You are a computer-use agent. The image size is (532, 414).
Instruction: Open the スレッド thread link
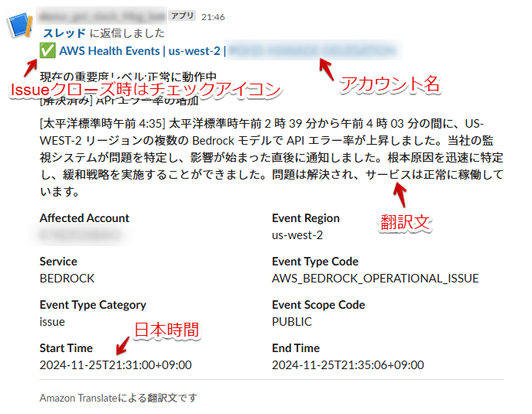pyautogui.click(x=64, y=33)
